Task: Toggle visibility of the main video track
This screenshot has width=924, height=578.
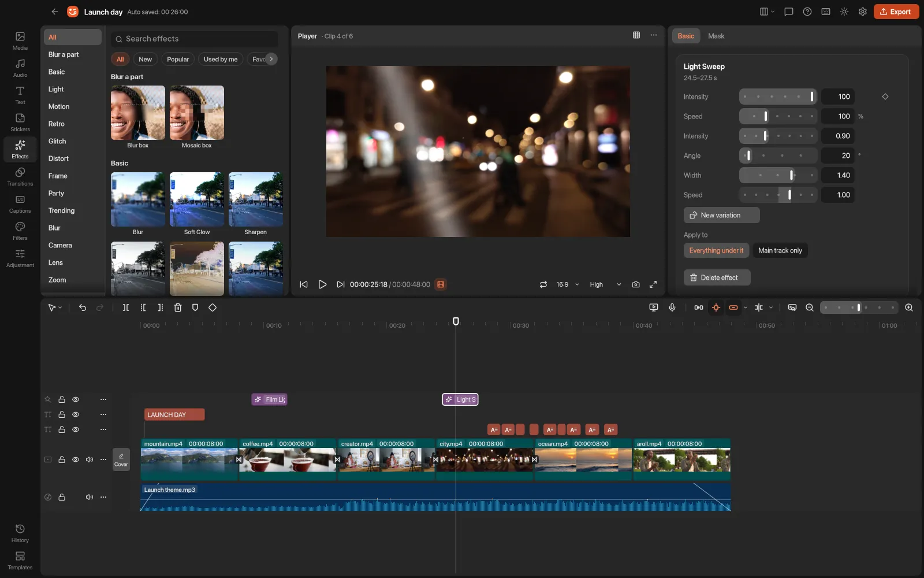Action: click(76, 460)
